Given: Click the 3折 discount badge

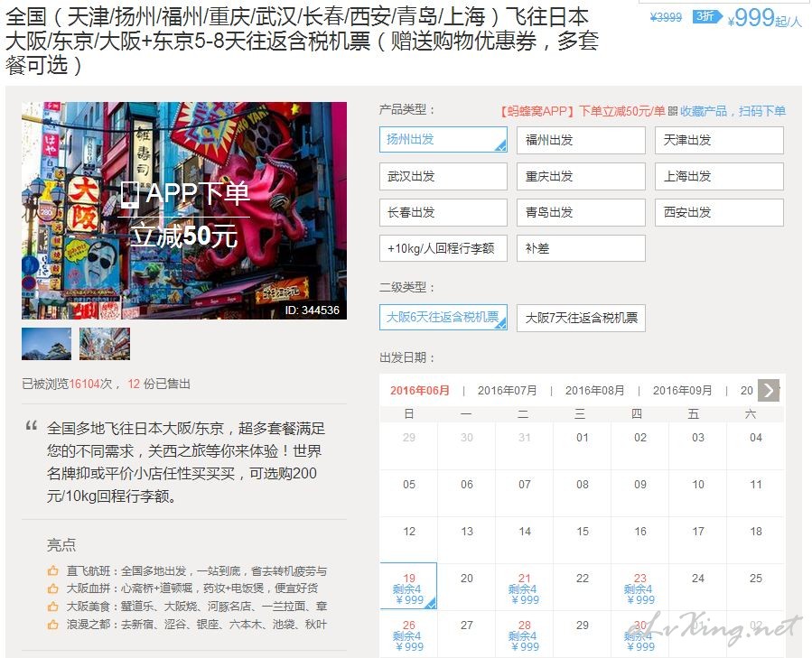Looking at the screenshot, I should 707,16.
